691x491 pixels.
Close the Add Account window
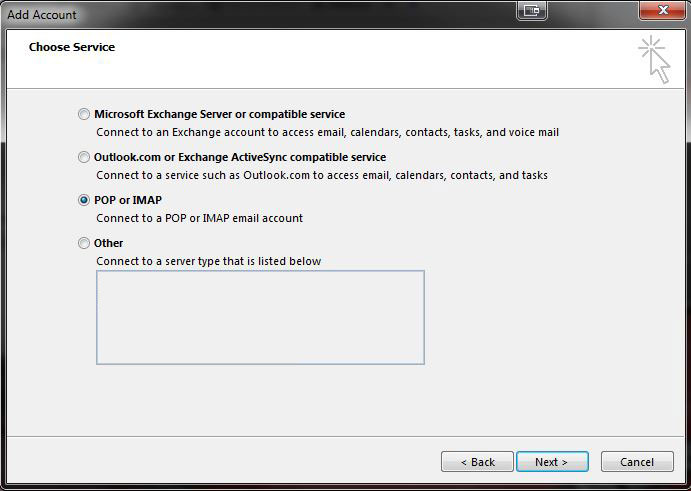[x=662, y=10]
